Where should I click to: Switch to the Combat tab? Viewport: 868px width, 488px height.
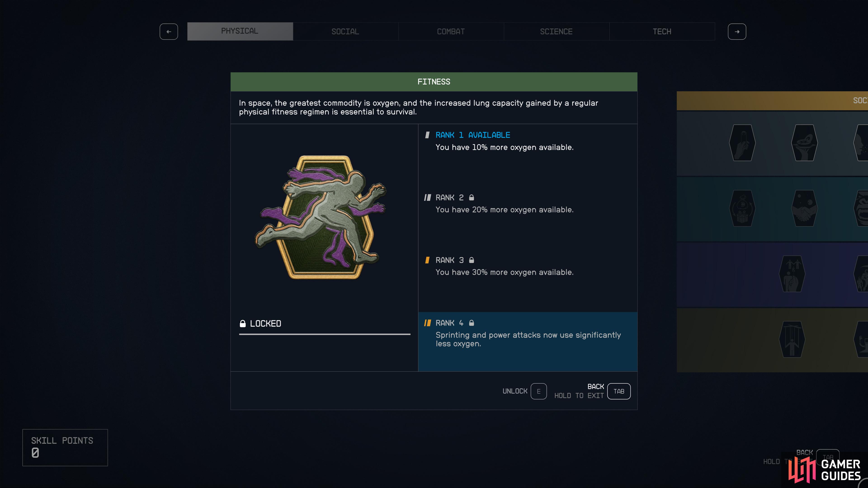click(451, 32)
